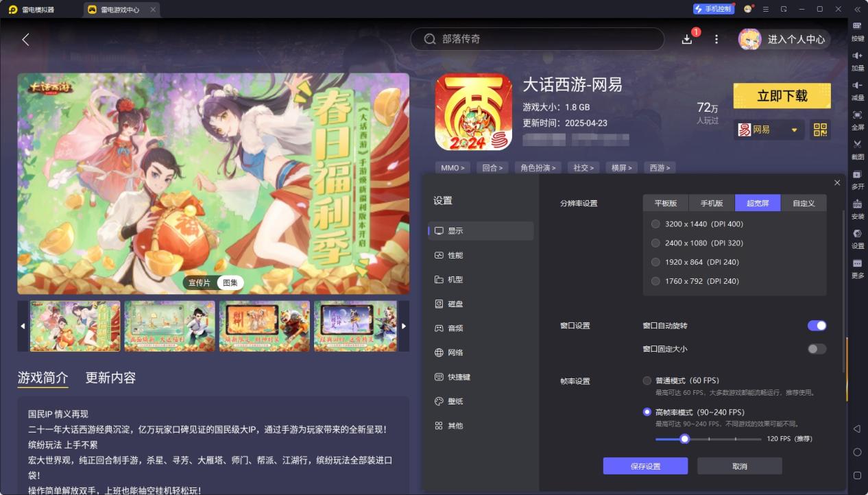Click the 保存设置 save button
The height and width of the screenshot is (495, 868).
[645, 466]
